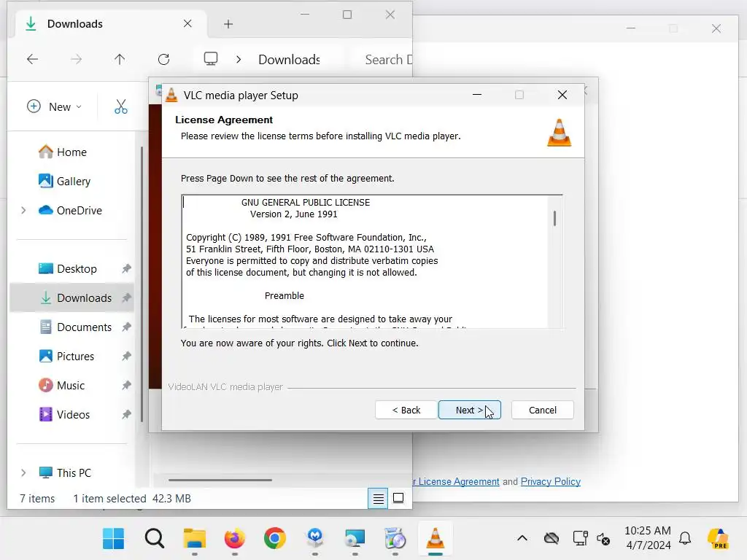
Task: Switch to details view in Explorer
Action: coord(378,499)
